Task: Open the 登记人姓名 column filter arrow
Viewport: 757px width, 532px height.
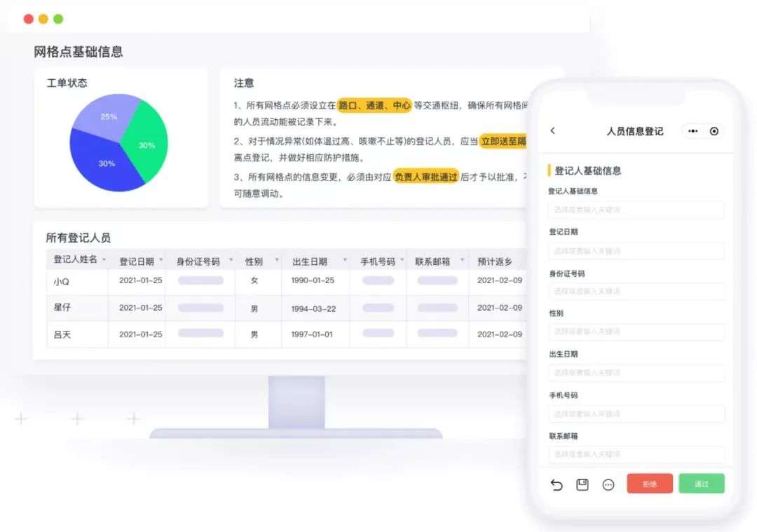Action: 104,260
